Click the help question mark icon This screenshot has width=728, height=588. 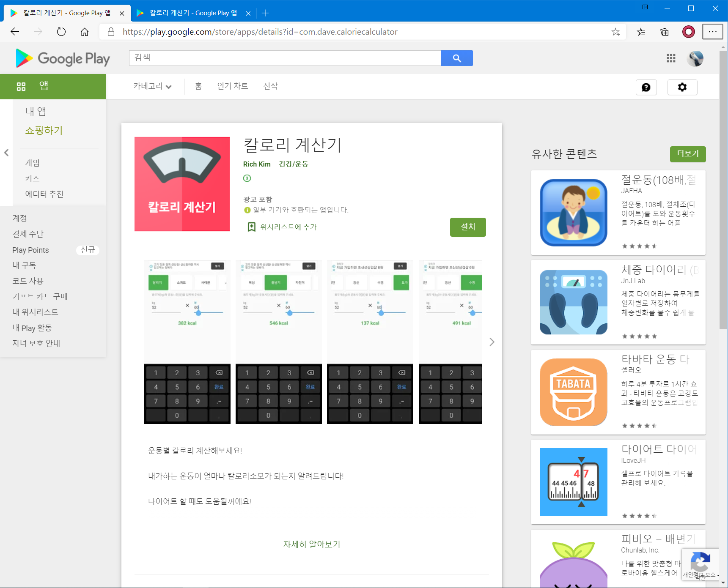[x=646, y=87]
